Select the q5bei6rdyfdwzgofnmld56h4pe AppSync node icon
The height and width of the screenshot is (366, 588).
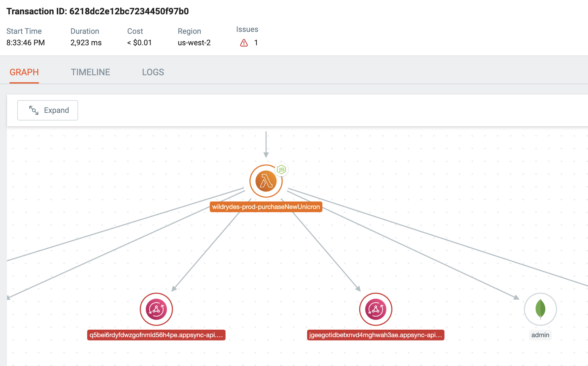point(156,309)
